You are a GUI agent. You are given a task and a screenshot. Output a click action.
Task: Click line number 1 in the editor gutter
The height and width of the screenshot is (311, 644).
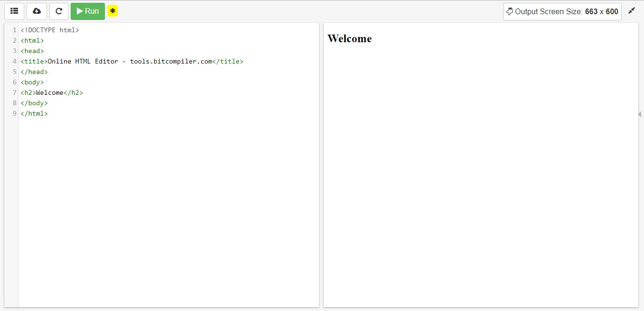(x=14, y=30)
